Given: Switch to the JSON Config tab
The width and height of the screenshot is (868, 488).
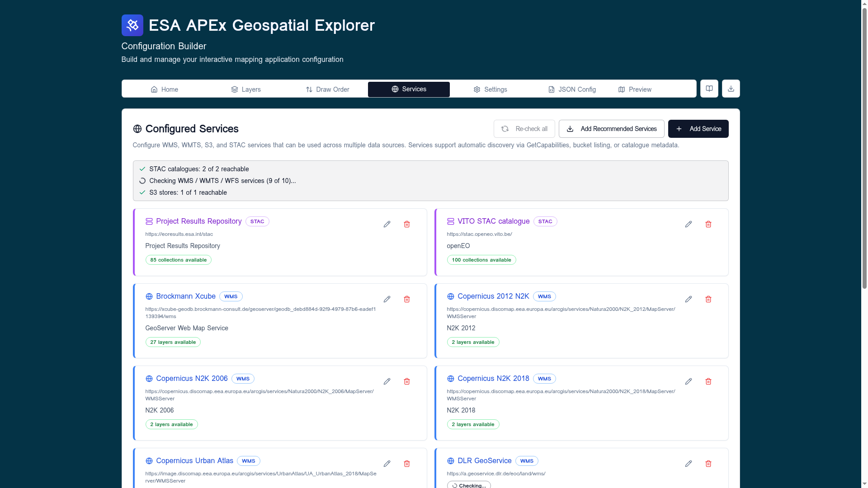Looking at the screenshot, I should point(572,89).
